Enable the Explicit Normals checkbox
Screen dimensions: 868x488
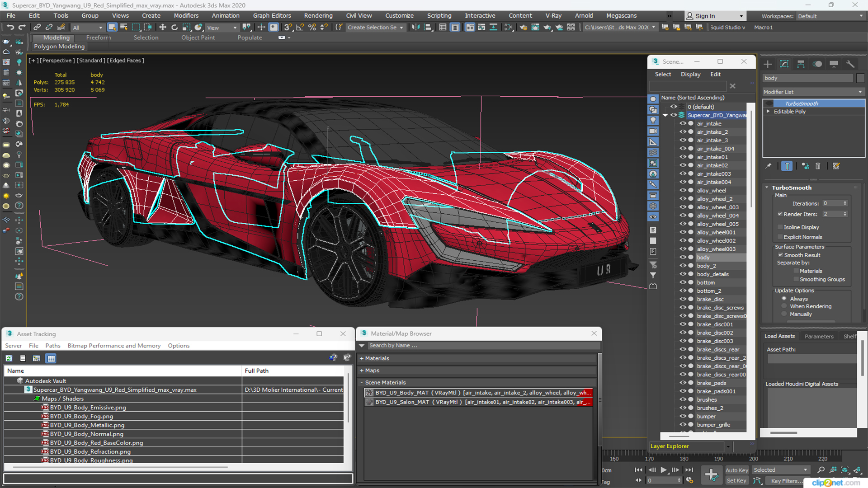[x=780, y=237]
